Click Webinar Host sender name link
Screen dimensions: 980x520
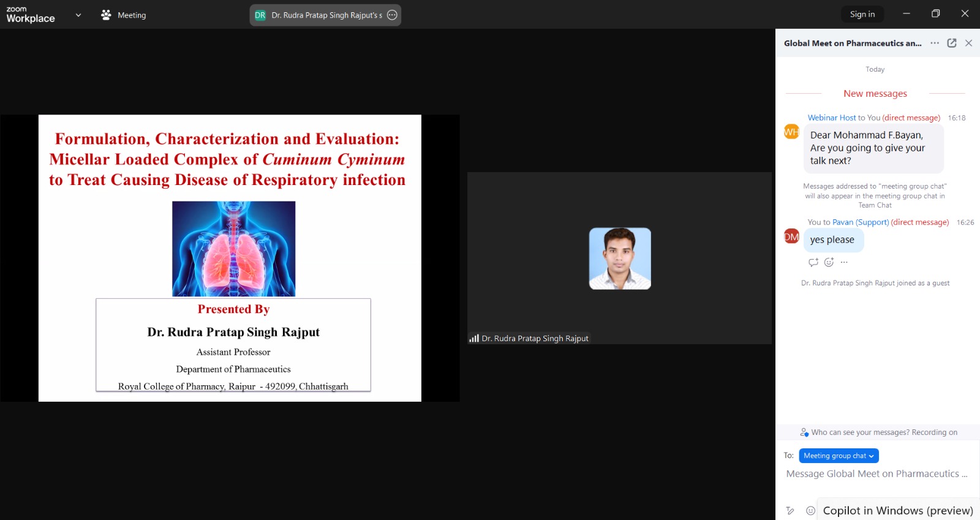point(831,118)
